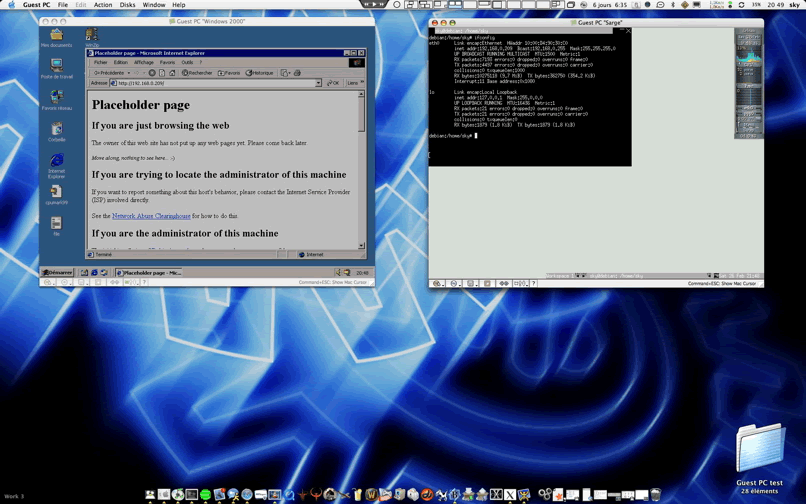Click the Rechercher toolbar button in IE
Image resolution: width=806 pixels, height=504 pixels.
click(x=197, y=73)
